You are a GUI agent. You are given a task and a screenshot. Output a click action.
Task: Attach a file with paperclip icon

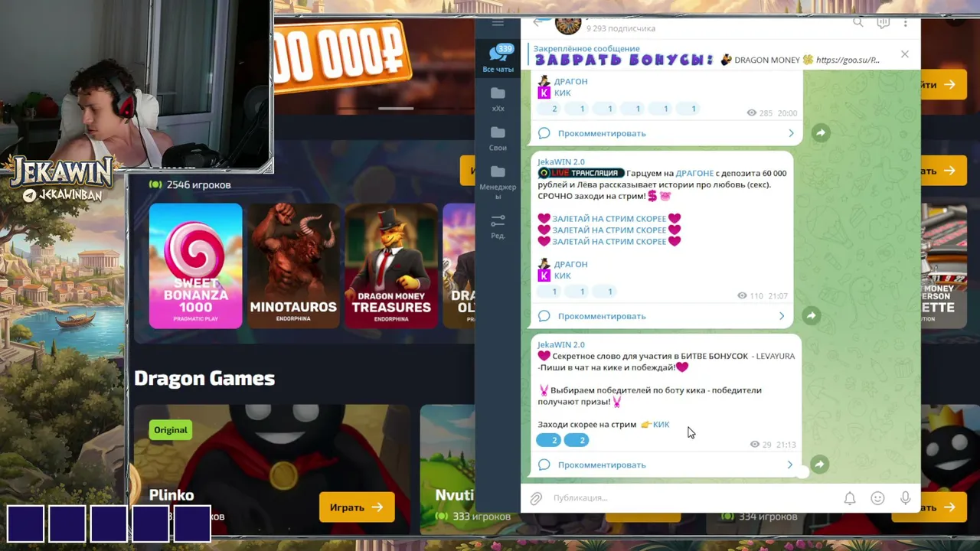536,498
